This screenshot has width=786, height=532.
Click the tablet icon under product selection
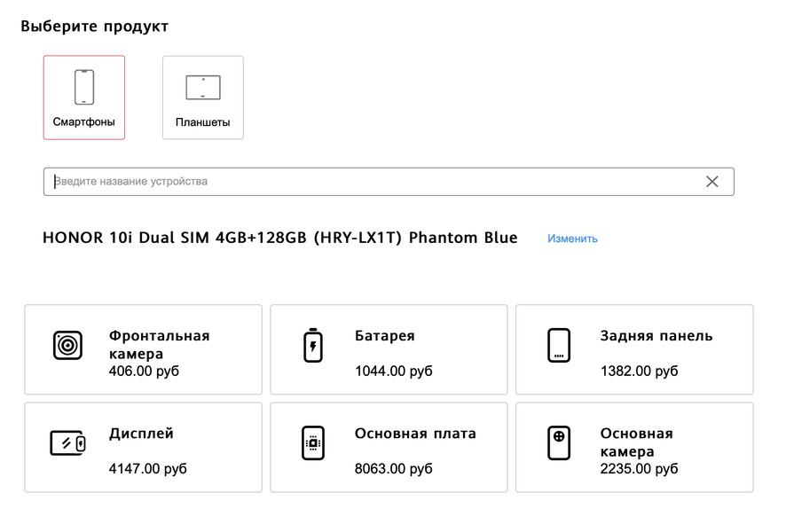click(202, 87)
